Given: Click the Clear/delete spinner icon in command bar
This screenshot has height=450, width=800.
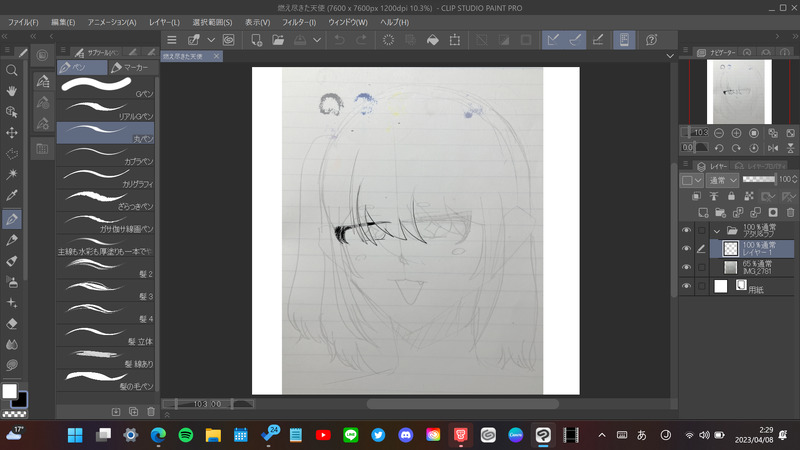Looking at the screenshot, I should point(388,40).
